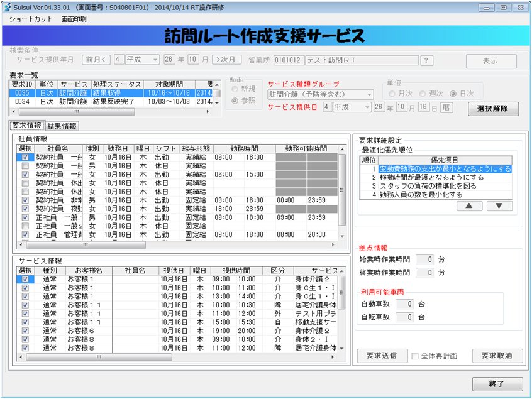This screenshot has height=399, width=532.
Task: Select the 週次 unit radio button
Action: (x=423, y=94)
